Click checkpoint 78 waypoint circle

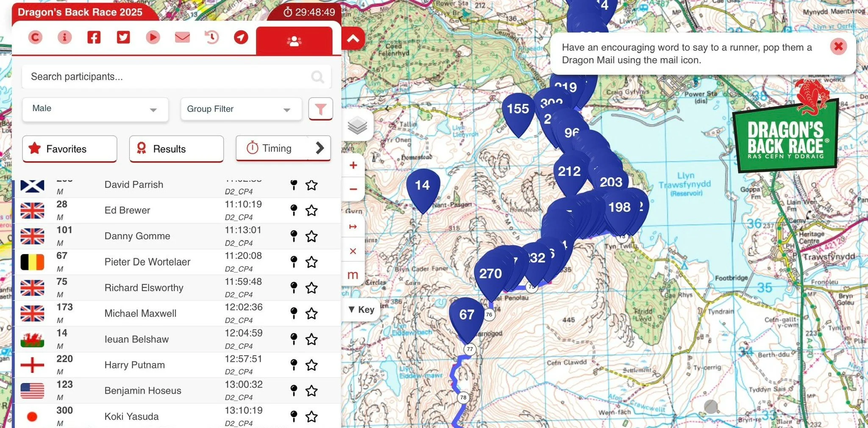pos(463,397)
